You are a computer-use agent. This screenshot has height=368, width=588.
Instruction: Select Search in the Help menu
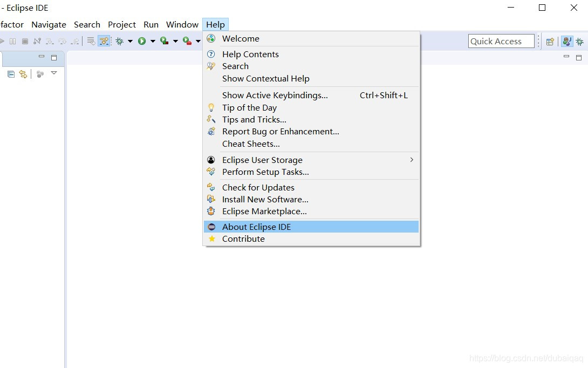pyautogui.click(x=311, y=66)
